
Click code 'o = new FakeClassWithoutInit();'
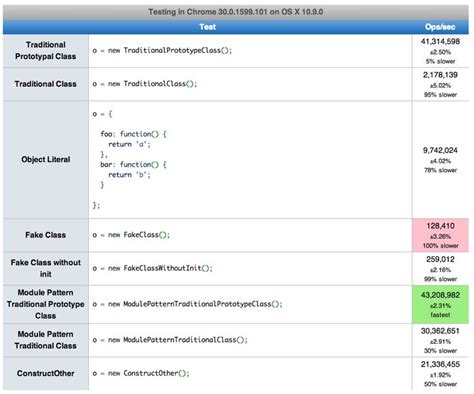(x=152, y=268)
